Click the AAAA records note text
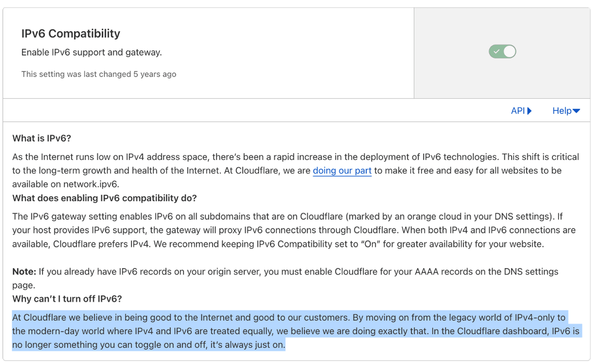The width and height of the screenshot is (595, 364). click(x=285, y=278)
